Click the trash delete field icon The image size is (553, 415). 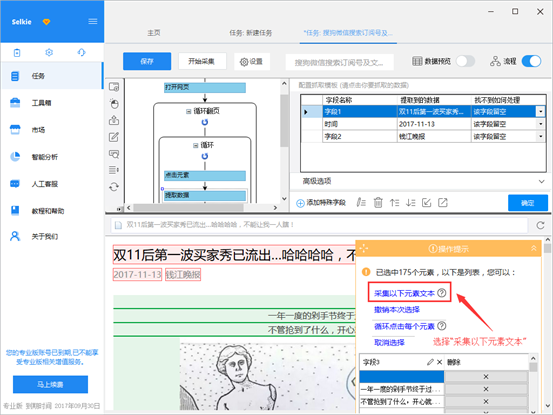(x=378, y=203)
